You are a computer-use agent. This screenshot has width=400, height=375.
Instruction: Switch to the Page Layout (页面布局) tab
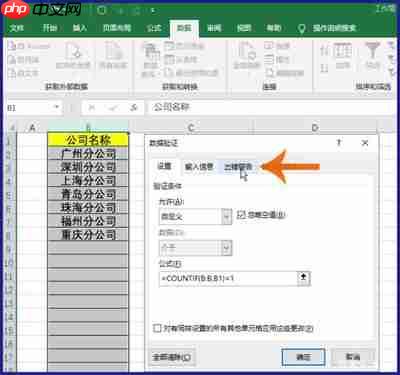click(117, 28)
